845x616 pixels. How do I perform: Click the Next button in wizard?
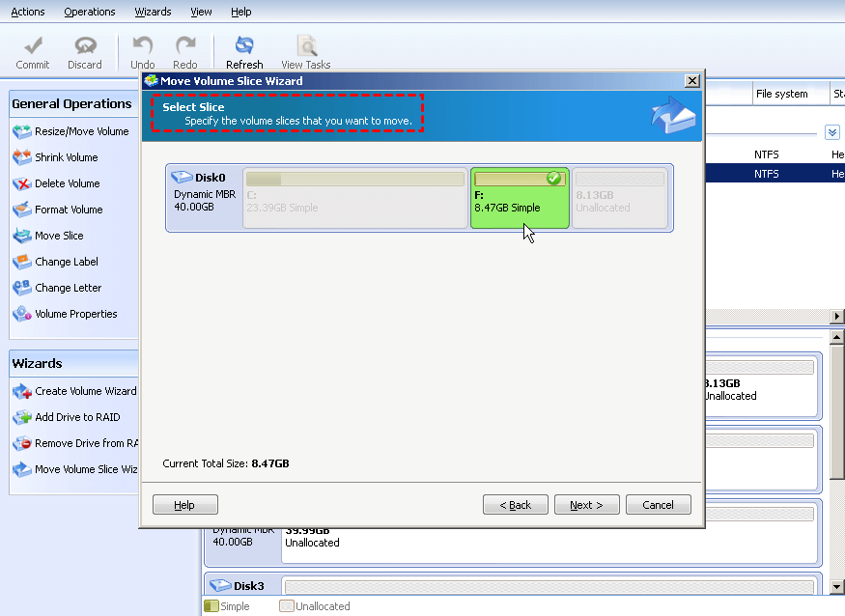tap(587, 505)
